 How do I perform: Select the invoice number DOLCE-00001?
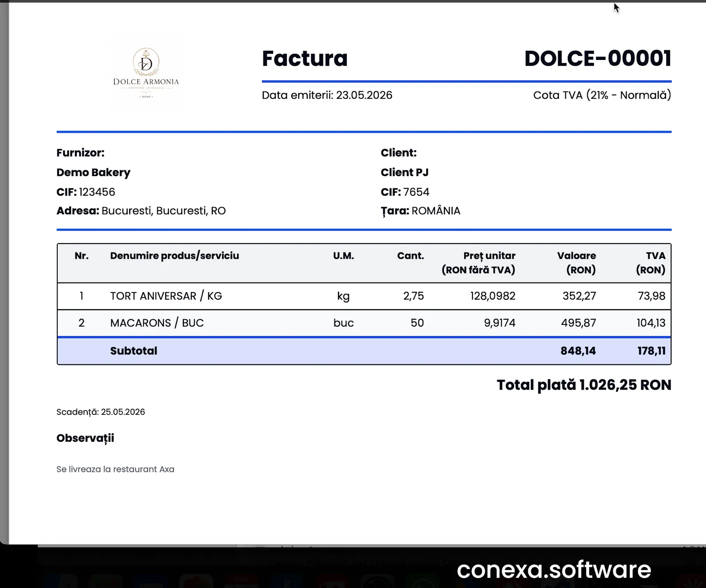coord(598,58)
